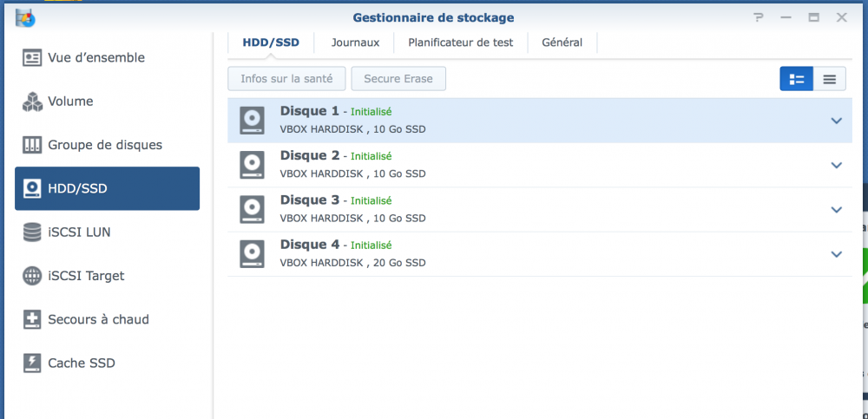Switch to detailed list view
Screen dimensions: 868x419
click(797, 79)
